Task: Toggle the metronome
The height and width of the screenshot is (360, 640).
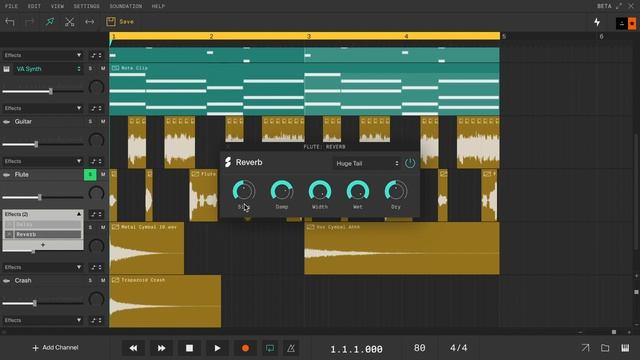Action: 291,348
